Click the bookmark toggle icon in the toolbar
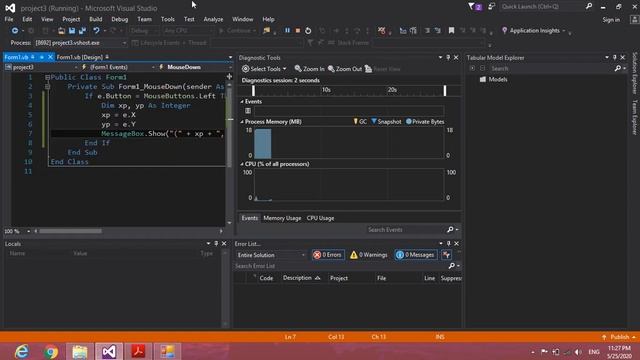640x360 pixels. coord(451,31)
